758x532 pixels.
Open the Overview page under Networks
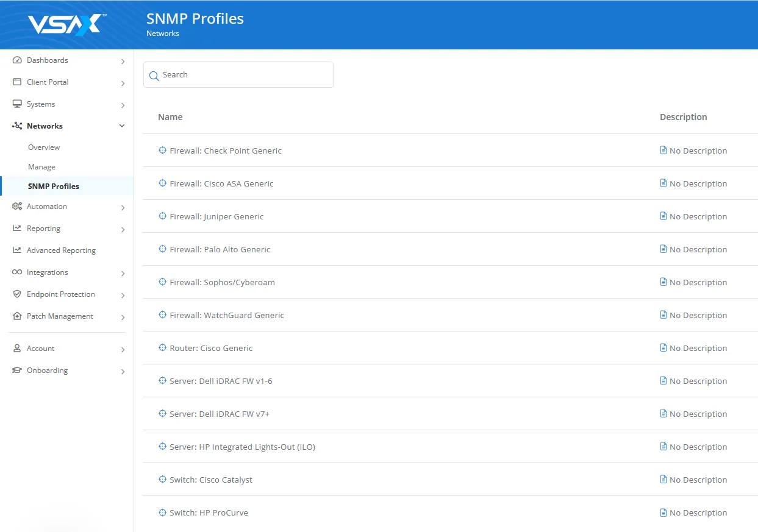click(44, 147)
